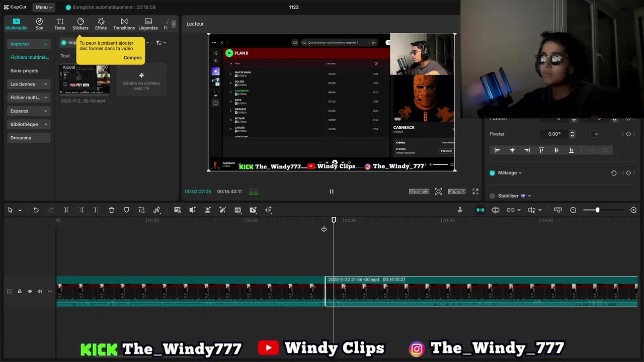This screenshot has height=362, width=644.
Task: Start voice recording with microphone icon
Action: (460, 210)
